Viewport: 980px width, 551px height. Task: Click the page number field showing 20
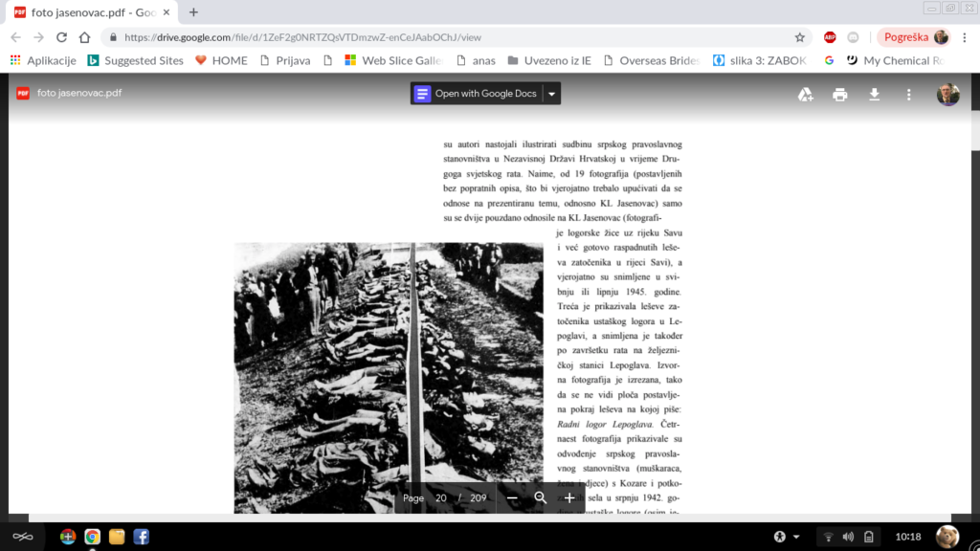tap(441, 498)
